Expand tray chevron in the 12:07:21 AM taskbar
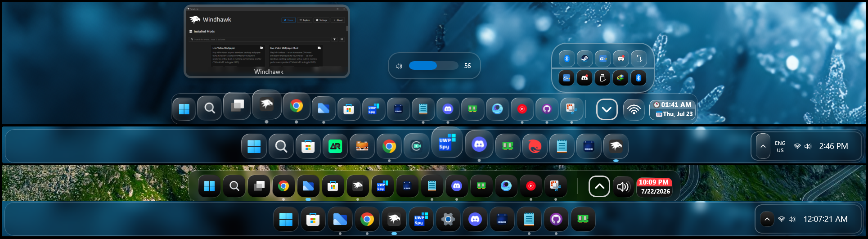The image size is (868, 239). (767, 219)
